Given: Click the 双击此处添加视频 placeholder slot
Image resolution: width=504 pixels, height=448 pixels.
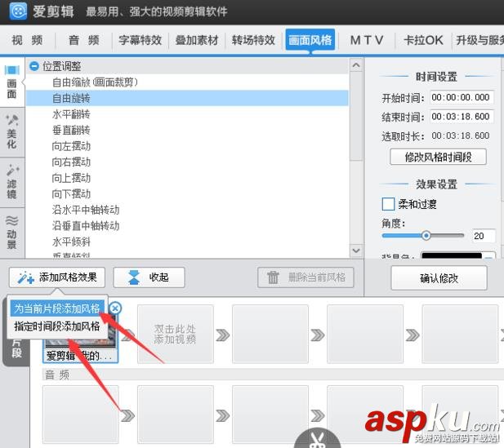Looking at the screenshot, I should point(176,334).
